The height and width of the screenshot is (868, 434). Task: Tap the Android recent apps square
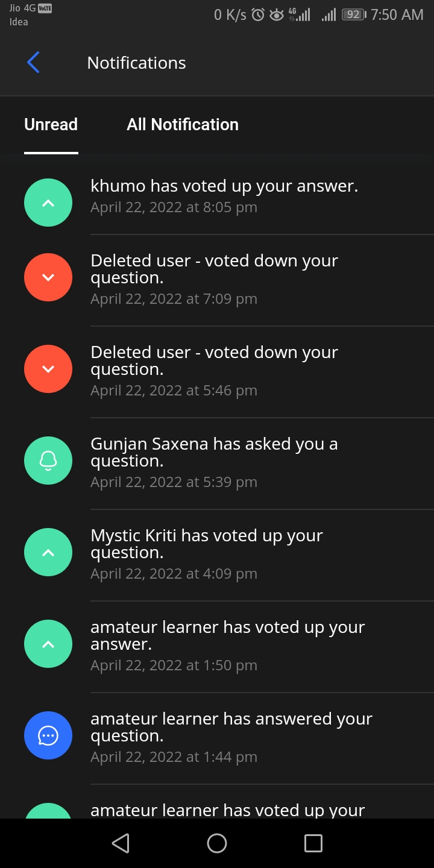[x=313, y=843]
